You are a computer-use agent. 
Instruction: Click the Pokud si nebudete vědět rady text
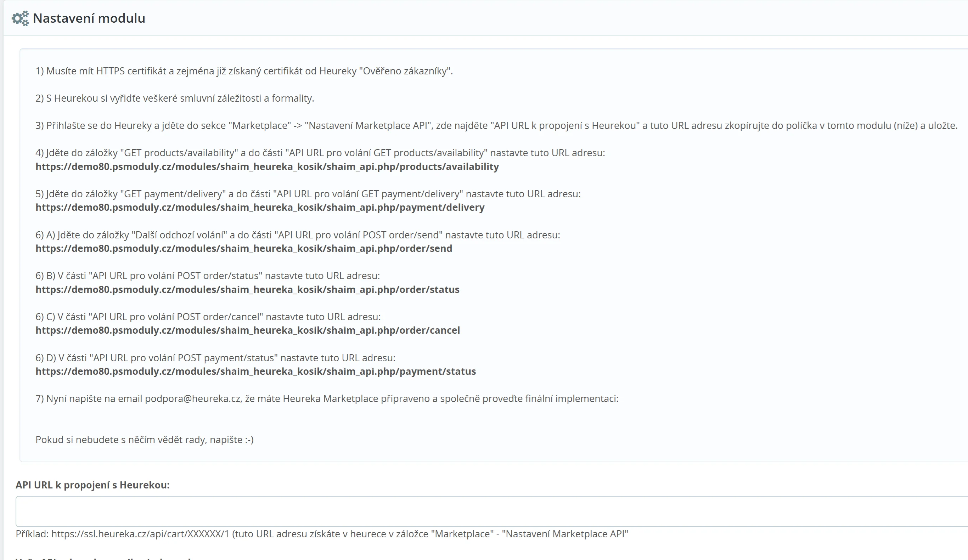point(145,440)
